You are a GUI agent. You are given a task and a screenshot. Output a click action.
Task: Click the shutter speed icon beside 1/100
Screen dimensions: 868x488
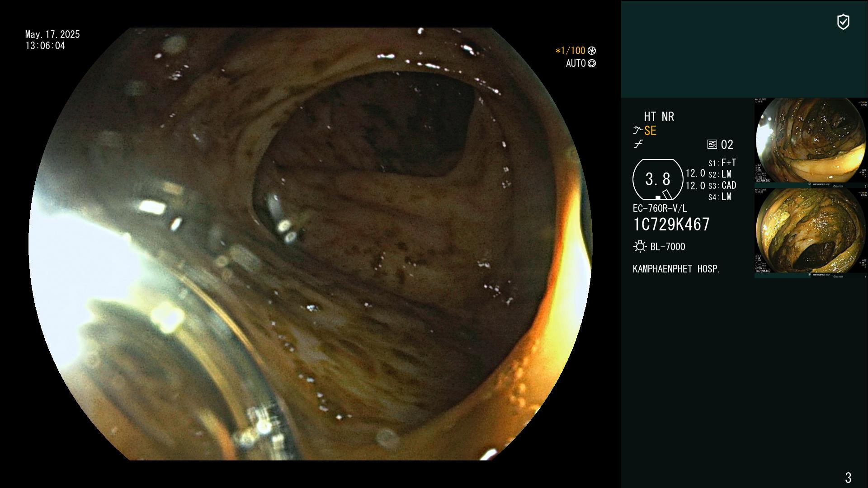592,51
